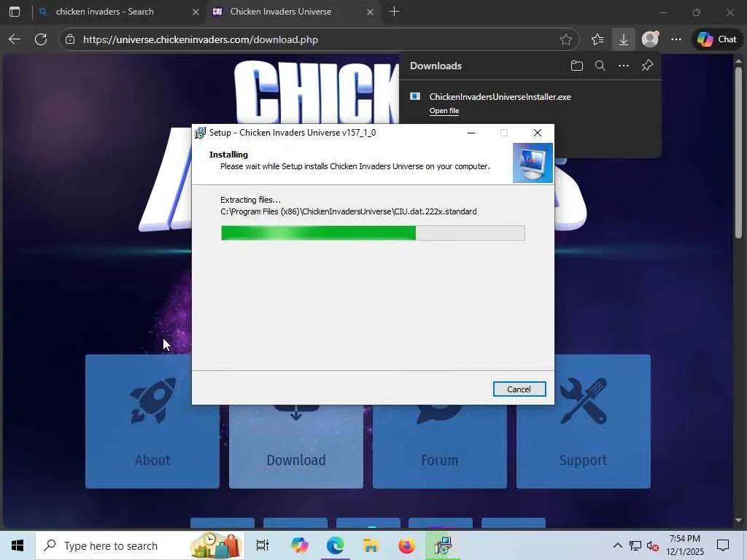Viewport: 747px width, 560px height.
Task: Launch Copilot from taskbar
Action: pos(300,545)
